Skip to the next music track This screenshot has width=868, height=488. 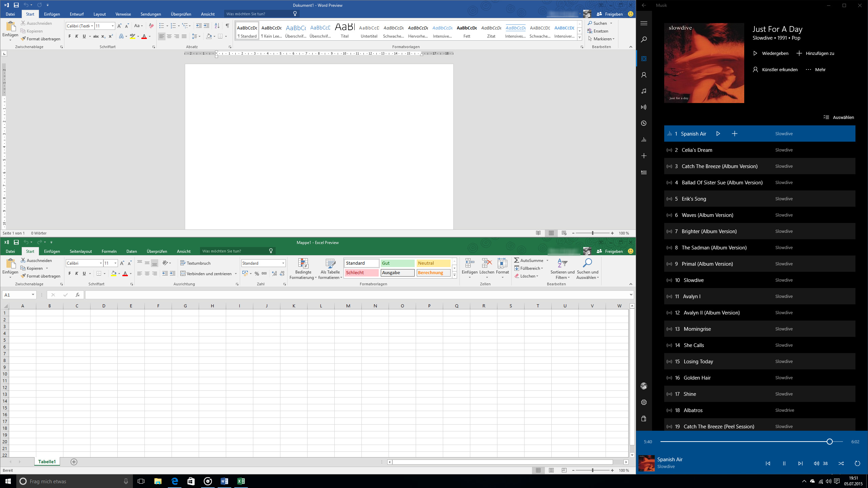coord(800,463)
